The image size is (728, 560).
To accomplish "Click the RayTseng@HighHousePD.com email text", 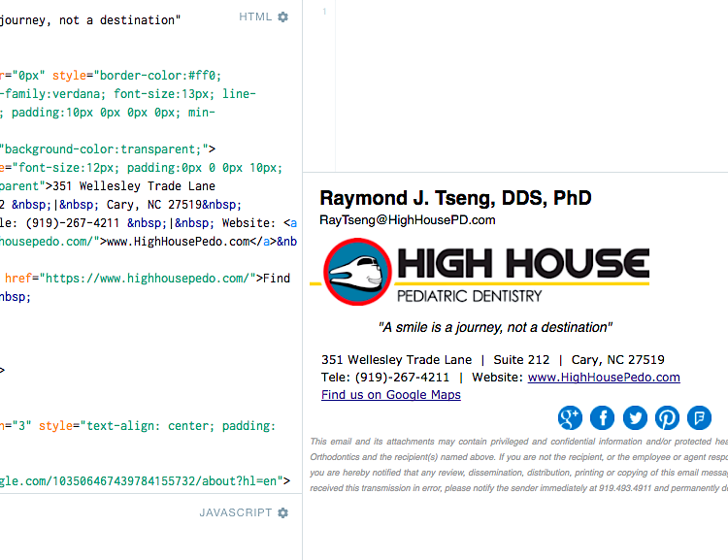I will 407,220.
